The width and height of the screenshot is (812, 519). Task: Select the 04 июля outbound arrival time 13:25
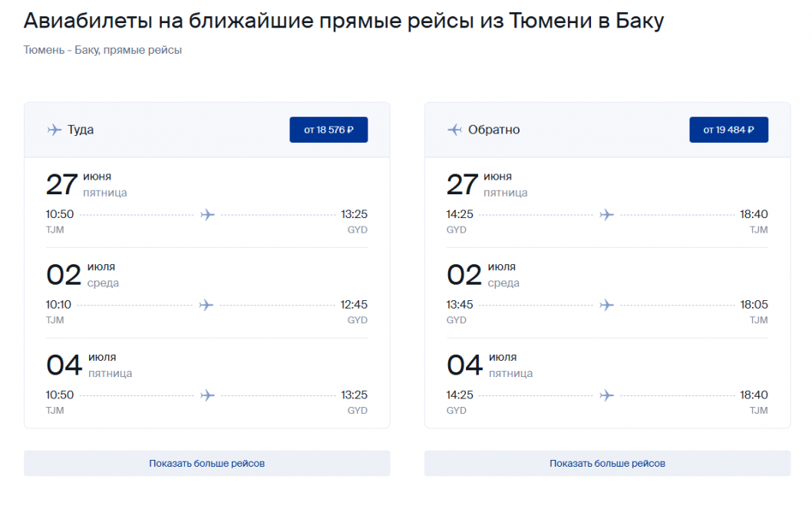(355, 395)
